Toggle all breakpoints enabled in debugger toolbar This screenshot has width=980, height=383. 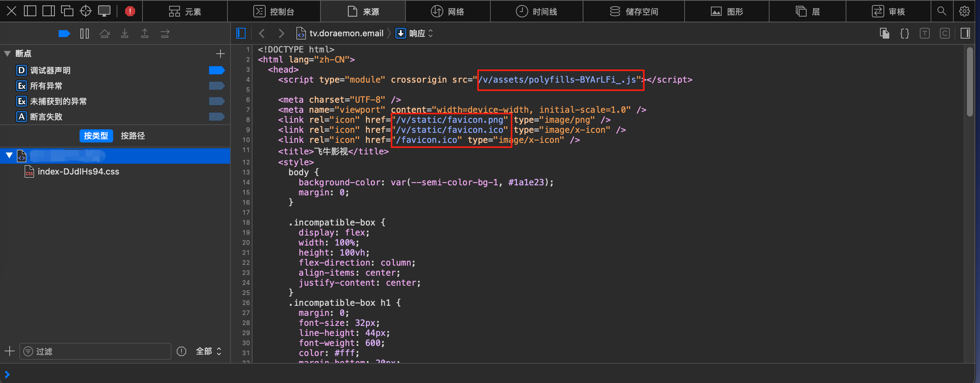[64, 34]
